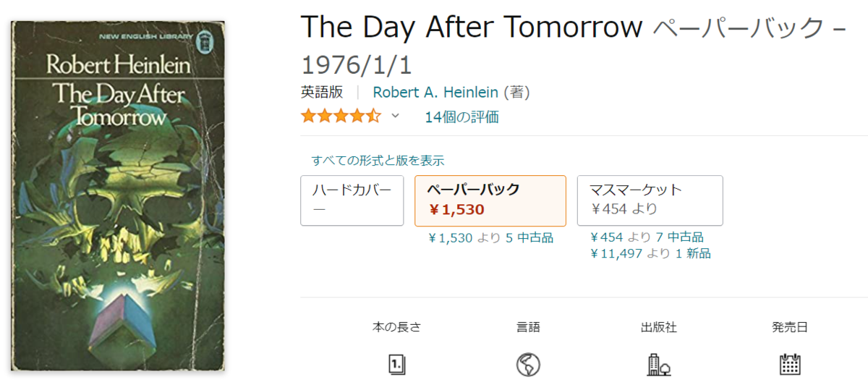Click the star rating icons
Screen dimensions: 868x385
point(340,116)
